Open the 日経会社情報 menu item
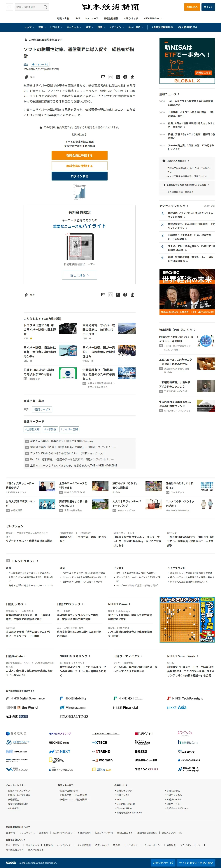The width and height of the screenshot is (221, 868). [111, 19]
